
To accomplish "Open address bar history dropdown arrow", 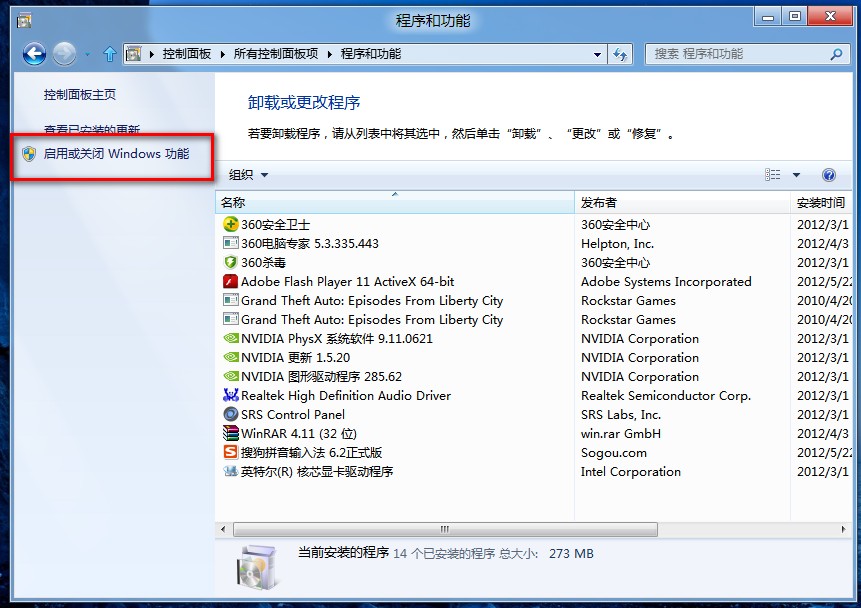I will (x=597, y=54).
